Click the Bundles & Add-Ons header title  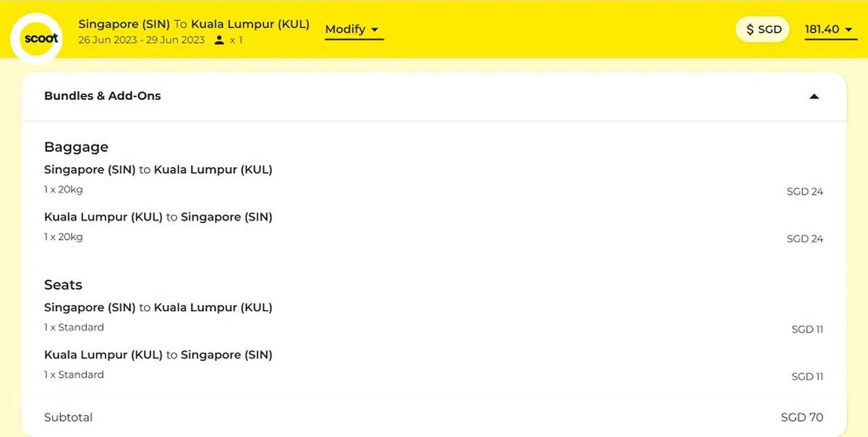coord(103,96)
